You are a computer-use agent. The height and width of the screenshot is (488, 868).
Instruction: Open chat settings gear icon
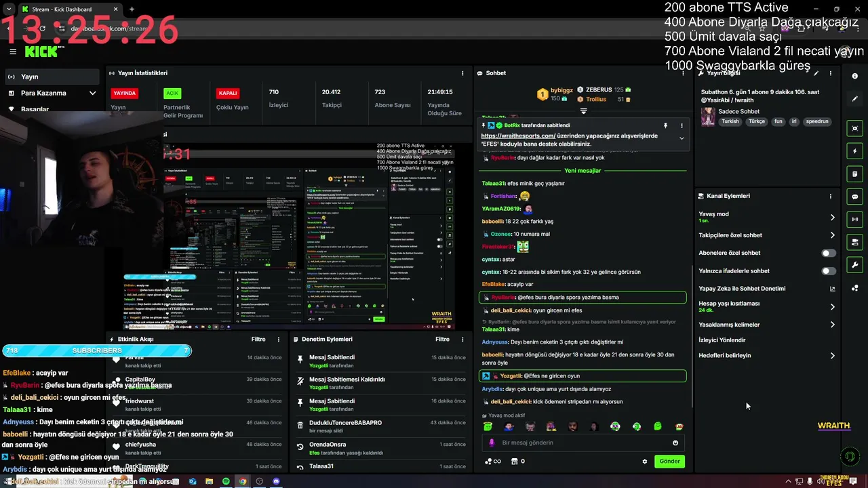(645, 462)
